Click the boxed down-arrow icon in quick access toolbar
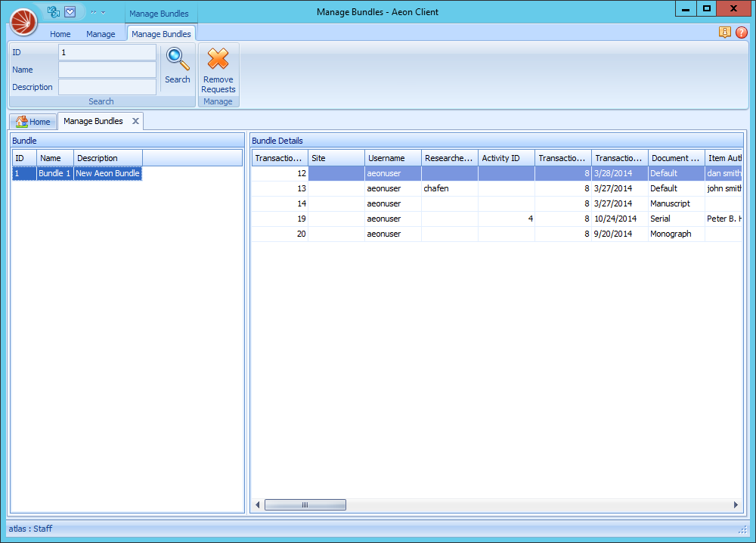Image resolution: width=756 pixels, height=543 pixels. [70, 11]
